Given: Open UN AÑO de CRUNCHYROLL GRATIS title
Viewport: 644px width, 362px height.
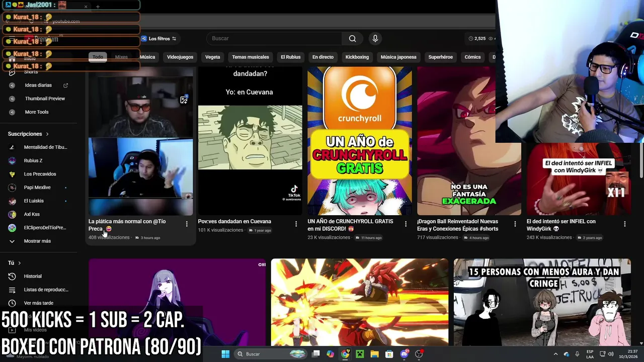Looking at the screenshot, I should point(351,225).
